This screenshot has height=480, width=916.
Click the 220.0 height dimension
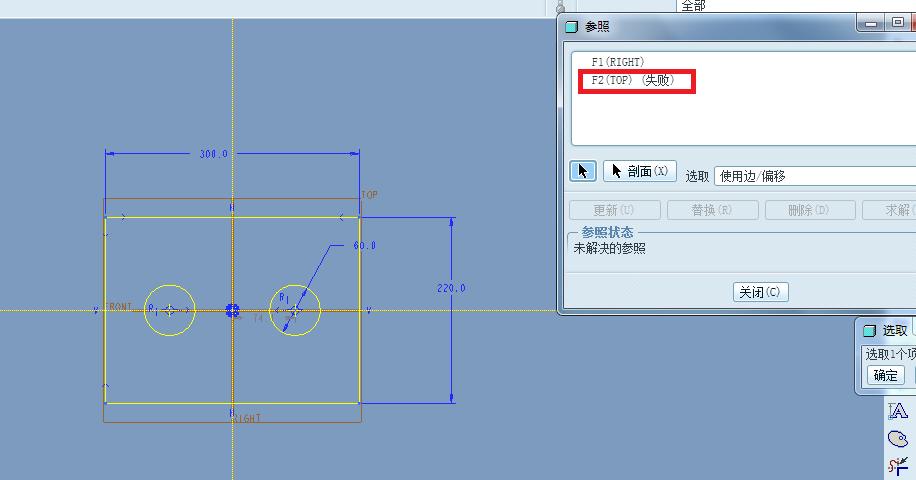click(x=451, y=288)
